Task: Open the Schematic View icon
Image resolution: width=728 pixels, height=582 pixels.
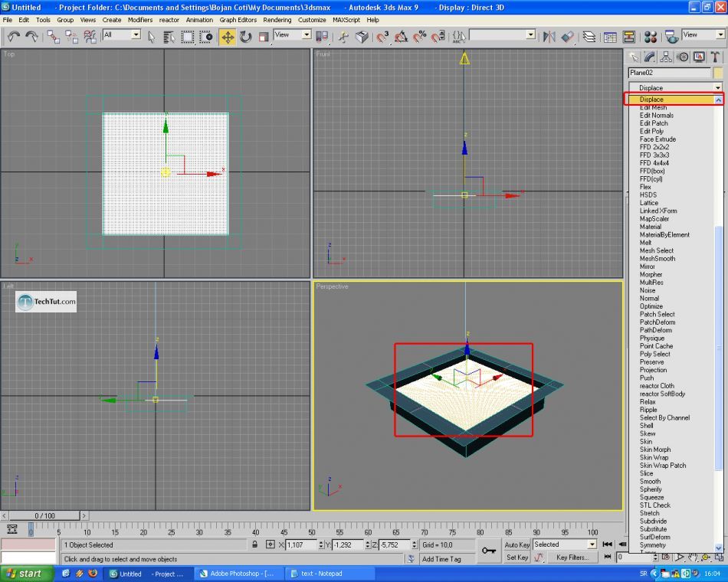Action: [628, 37]
